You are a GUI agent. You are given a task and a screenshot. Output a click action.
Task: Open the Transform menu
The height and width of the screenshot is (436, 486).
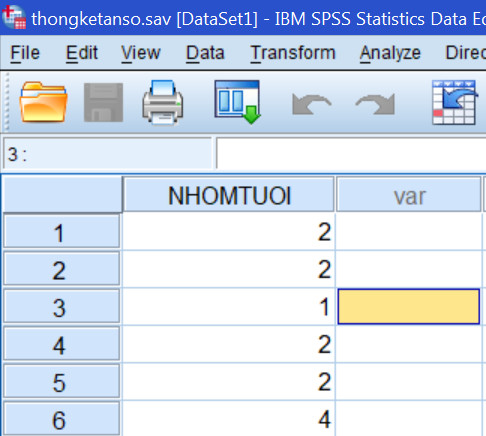click(x=293, y=53)
